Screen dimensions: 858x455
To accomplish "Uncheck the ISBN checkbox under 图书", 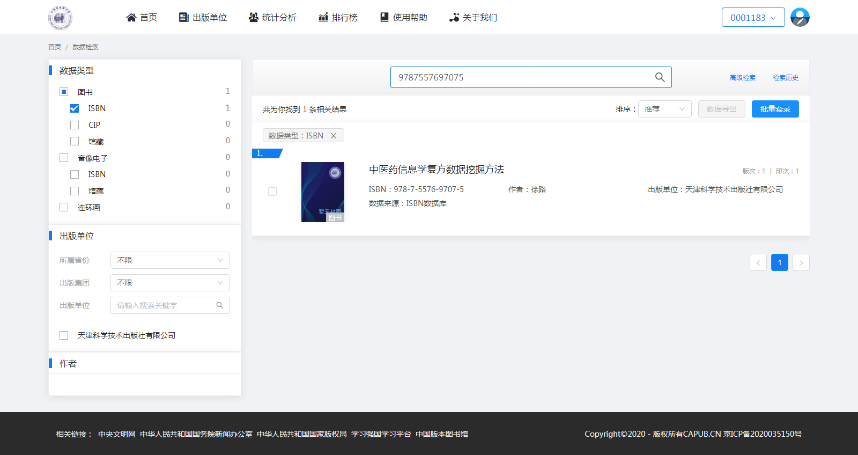I will 74,108.
